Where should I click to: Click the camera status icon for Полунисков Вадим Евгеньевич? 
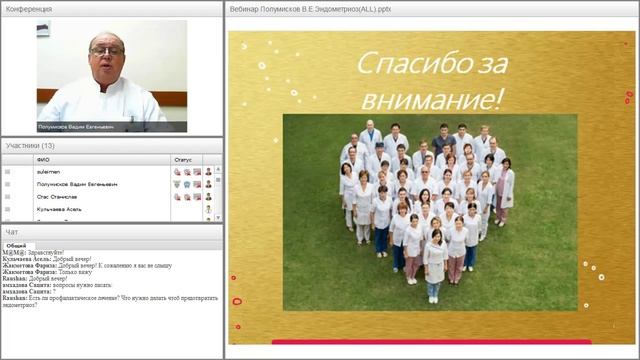tap(187, 184)
